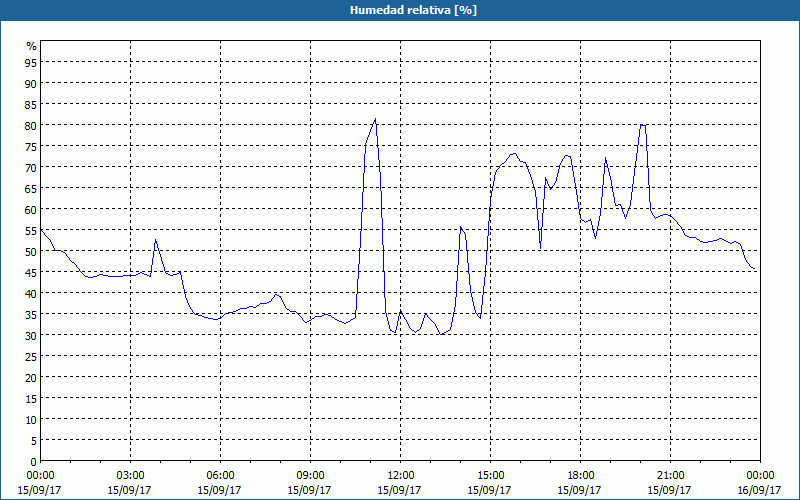This screenshot has height=500, width=800.
Task: Click the '16/09/17' date label
Action: [759, 490]
